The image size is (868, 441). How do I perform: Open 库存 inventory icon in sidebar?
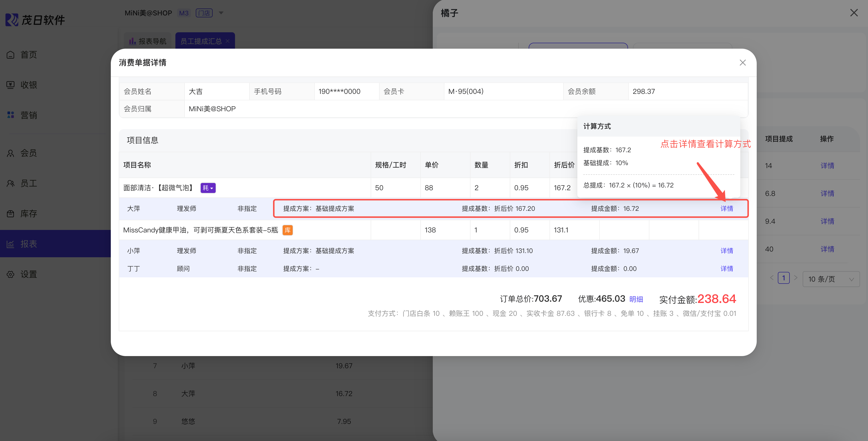click(x=10, y=214)
